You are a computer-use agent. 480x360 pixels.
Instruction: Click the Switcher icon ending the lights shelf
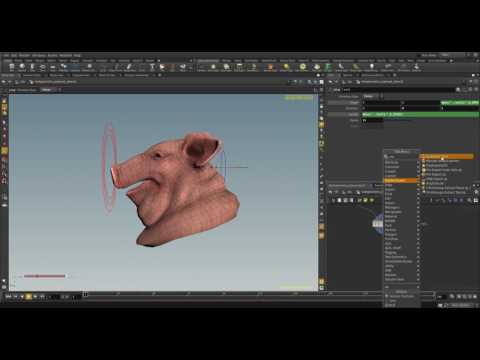coord(416,68)
